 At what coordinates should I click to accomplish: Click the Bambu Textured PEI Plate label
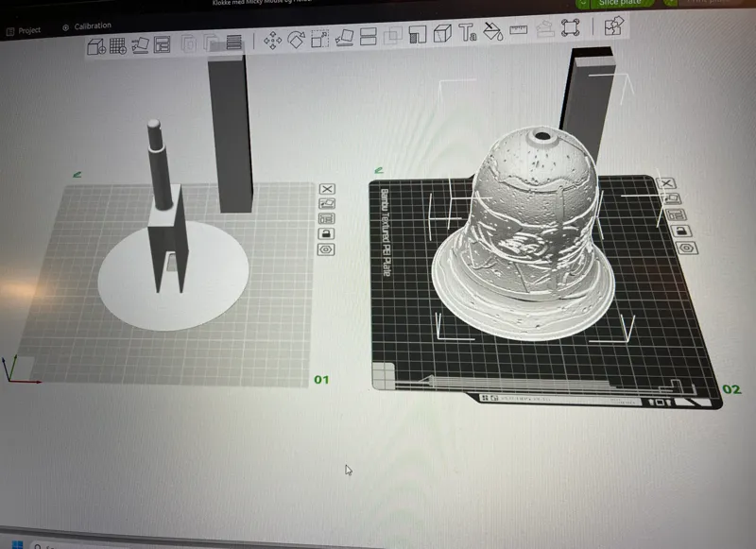(x=386, y=232)
